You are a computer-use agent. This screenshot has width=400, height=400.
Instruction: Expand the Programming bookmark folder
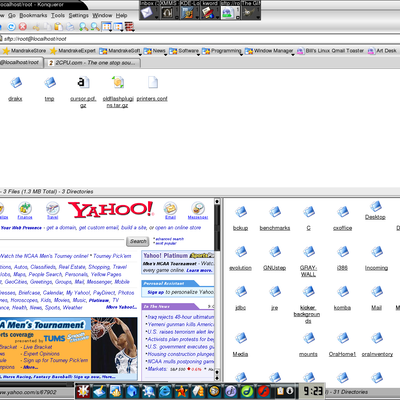point(222,51)
